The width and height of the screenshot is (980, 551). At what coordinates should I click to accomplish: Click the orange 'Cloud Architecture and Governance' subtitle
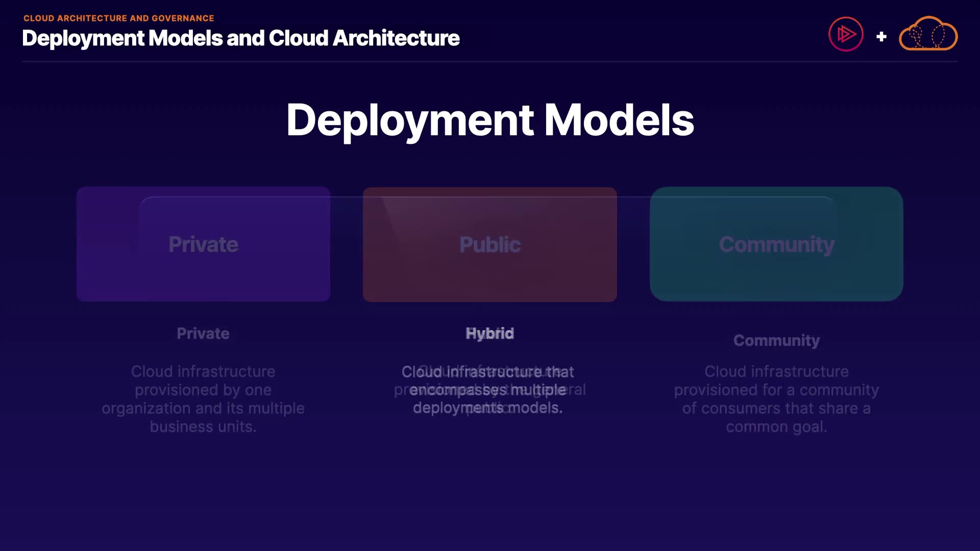(118, 18)
